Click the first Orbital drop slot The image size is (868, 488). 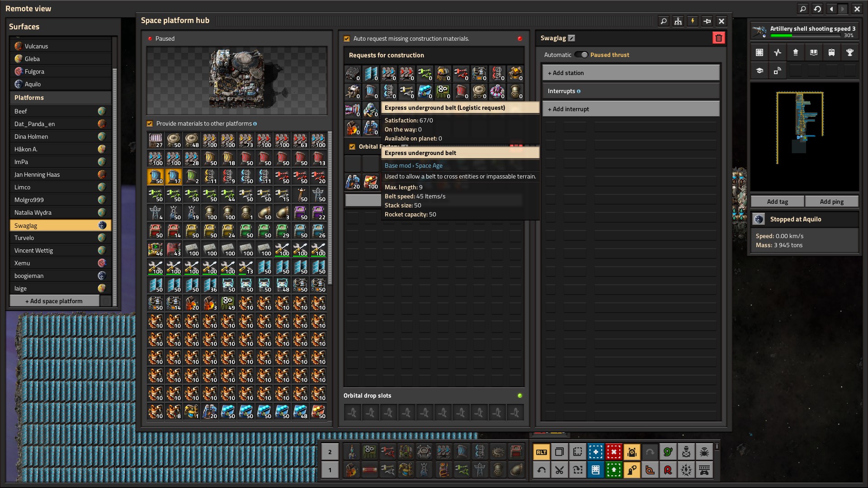point(353,412)
